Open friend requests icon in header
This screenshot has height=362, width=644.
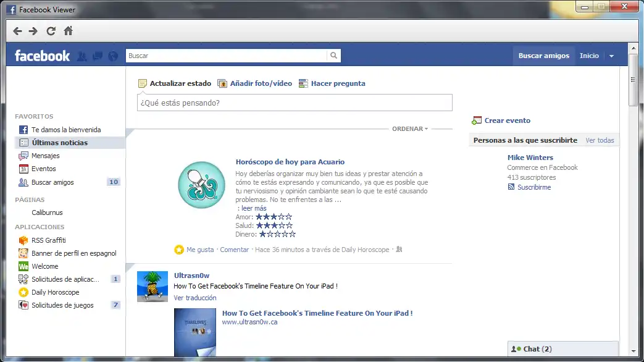82,56
